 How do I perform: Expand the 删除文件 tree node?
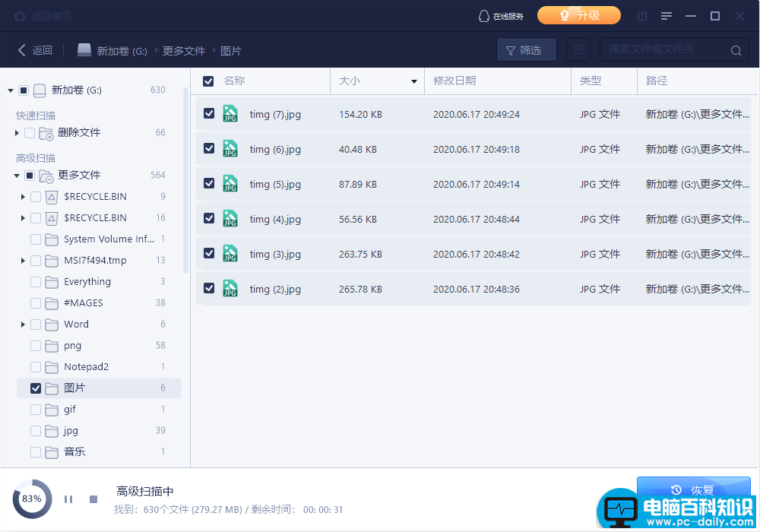coord(17,133)
